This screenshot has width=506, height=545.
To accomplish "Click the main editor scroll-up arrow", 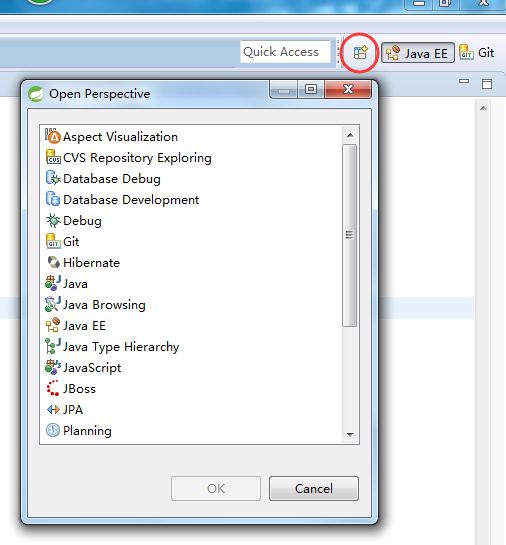I will [x=483, y=108].
